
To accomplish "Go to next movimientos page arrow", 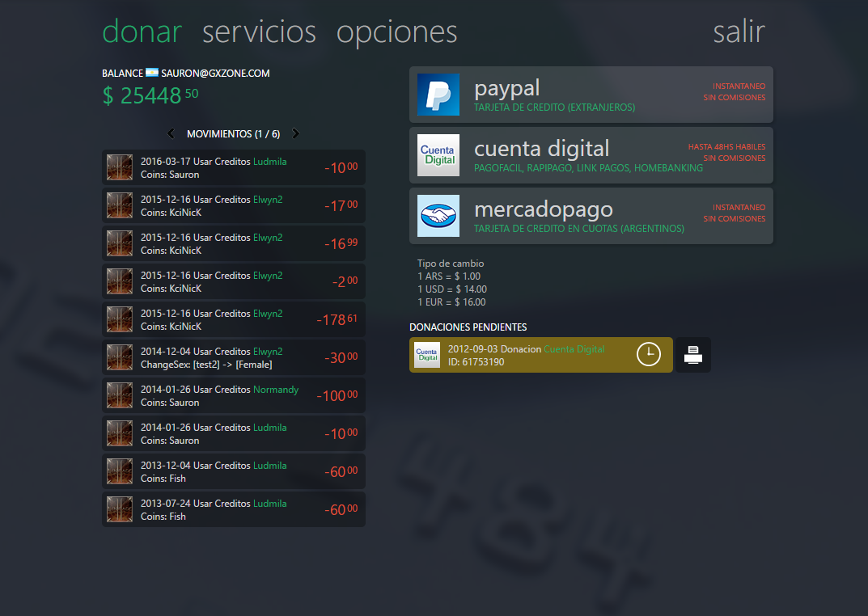I will click(295, 133).
